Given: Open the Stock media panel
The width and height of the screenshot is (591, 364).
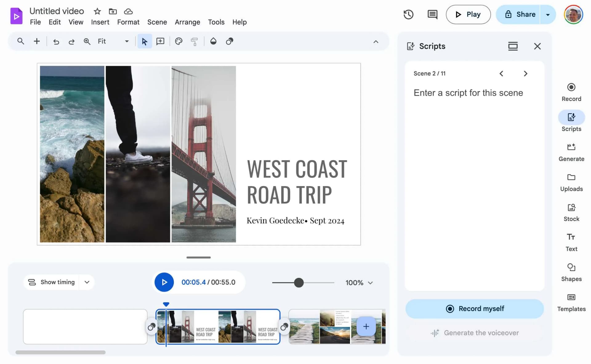Looking at the screenshot, I should (571, 212).
